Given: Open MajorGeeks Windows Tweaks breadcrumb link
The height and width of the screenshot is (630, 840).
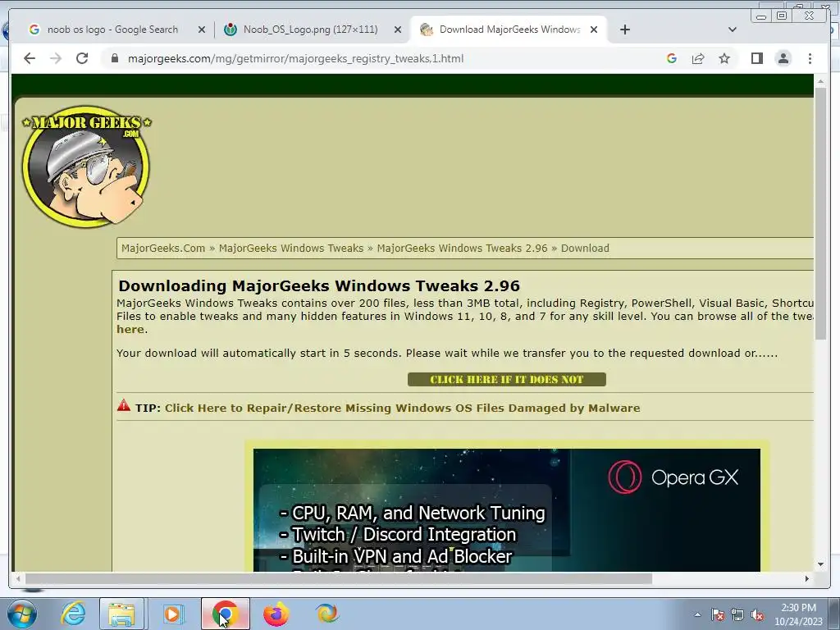Looking at the screenshot, I should click(x=291, y=248).
